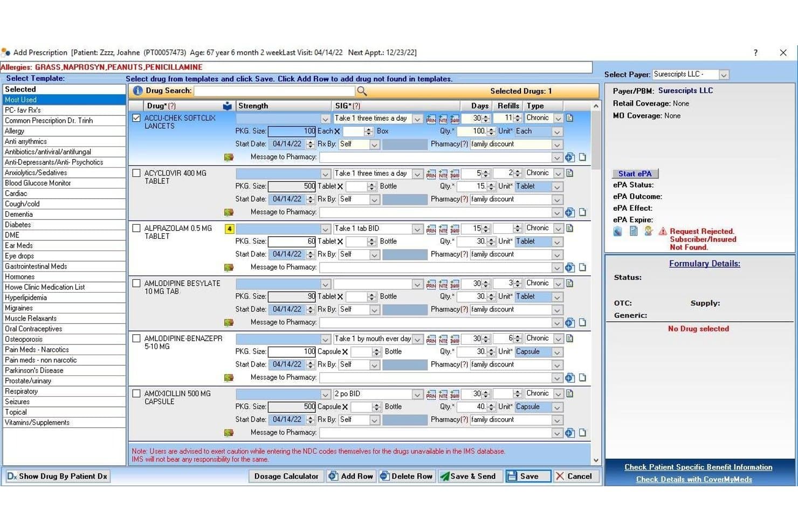This screenshot has width=798, height=532.
Task: Click blue plus icon on AMLODIPINE BESYLATE message row
Action: tap(570, 323)
